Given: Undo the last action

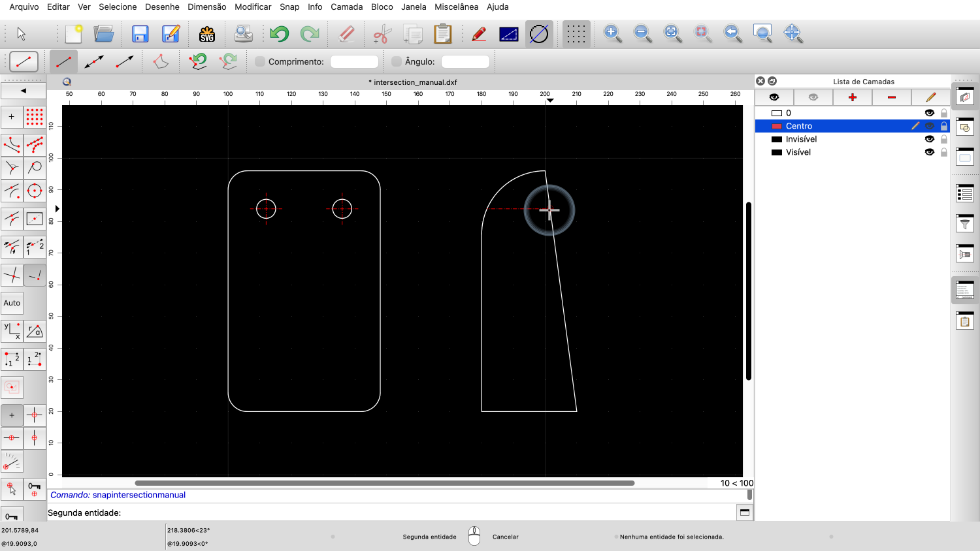Looking at the screenshot, I should (280, 33).
